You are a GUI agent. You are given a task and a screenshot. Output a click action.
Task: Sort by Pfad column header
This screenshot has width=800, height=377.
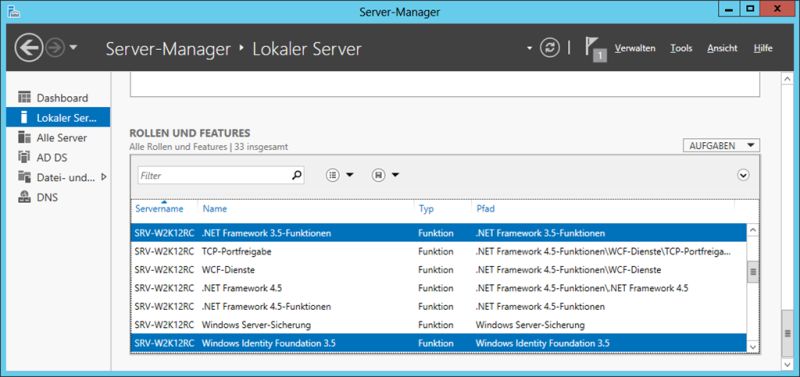click(x=485, y=209)
